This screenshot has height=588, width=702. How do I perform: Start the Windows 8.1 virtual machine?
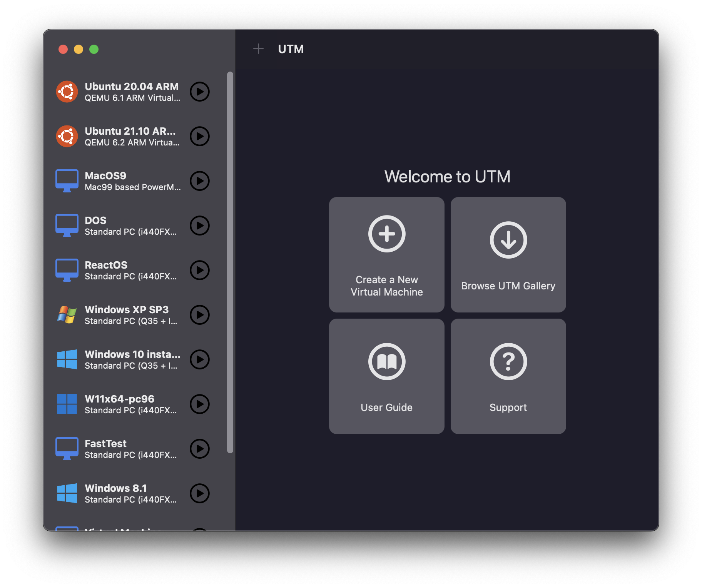[200, 493]
